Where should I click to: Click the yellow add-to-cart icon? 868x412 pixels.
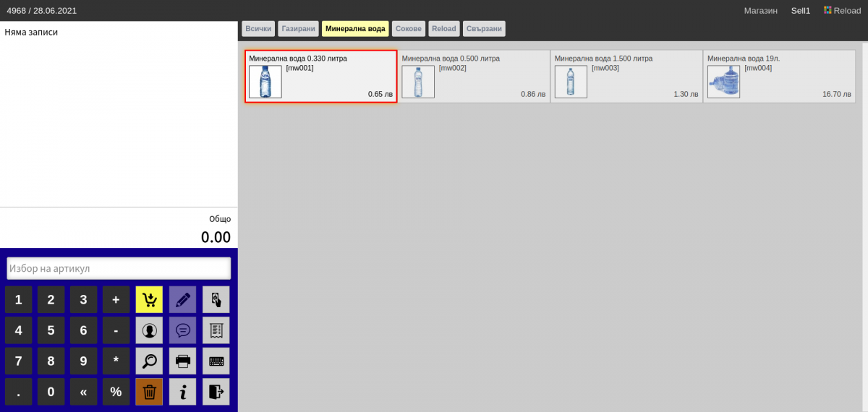(149, 299)
